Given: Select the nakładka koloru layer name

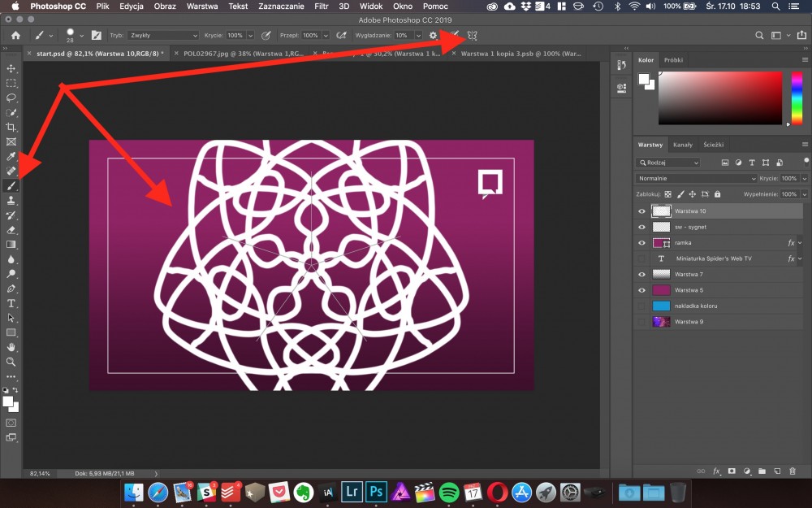Looking at the screenshot, I should tap(696, 306).
